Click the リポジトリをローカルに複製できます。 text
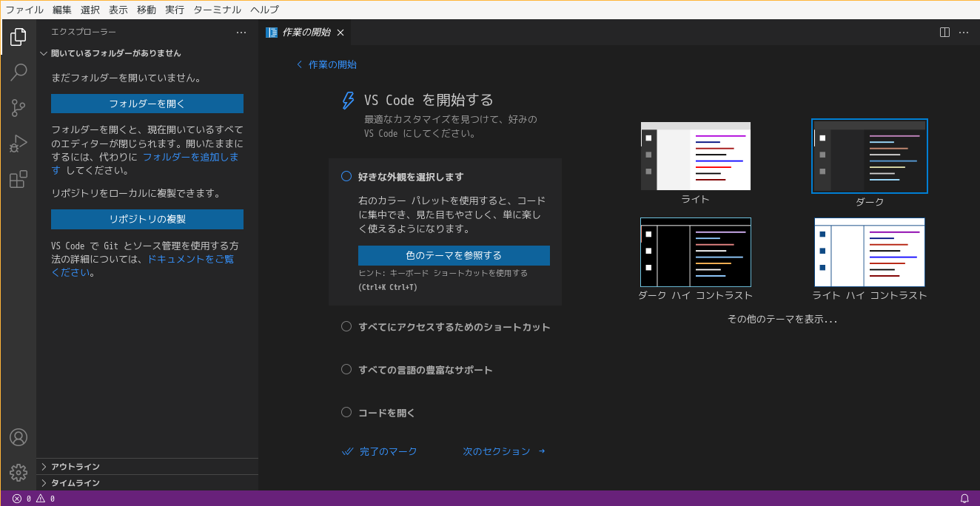This screenshot has height=506, width=980. click(136, 193)
